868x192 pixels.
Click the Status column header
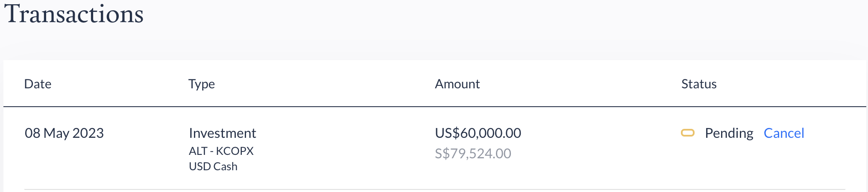tap(699, 84)
